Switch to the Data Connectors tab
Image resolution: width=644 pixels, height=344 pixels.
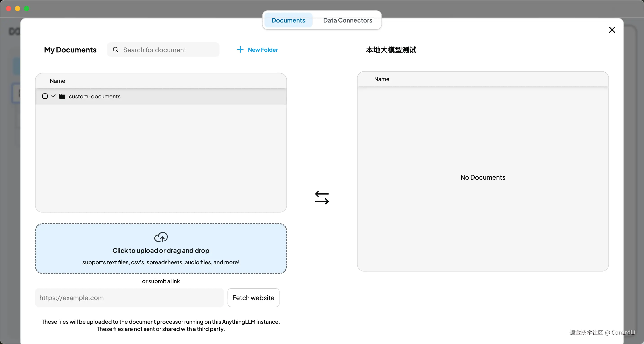pos(347,20)
